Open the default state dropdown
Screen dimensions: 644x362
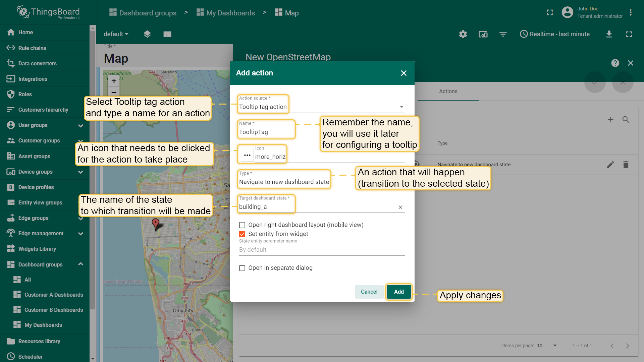point(116,34)
